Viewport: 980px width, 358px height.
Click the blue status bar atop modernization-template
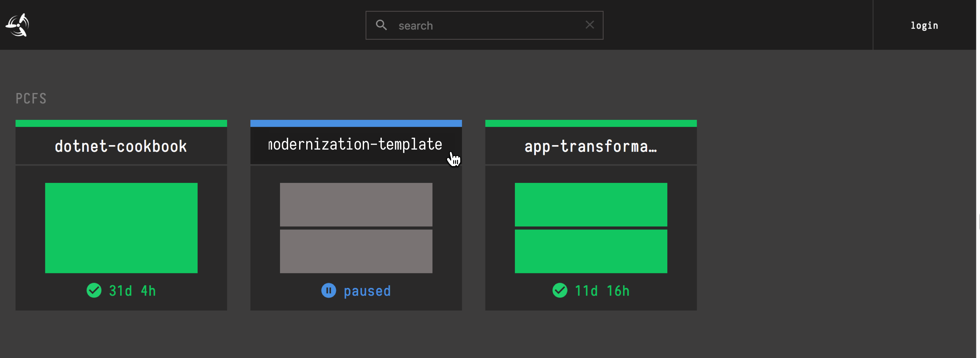[x=356, y=122]
